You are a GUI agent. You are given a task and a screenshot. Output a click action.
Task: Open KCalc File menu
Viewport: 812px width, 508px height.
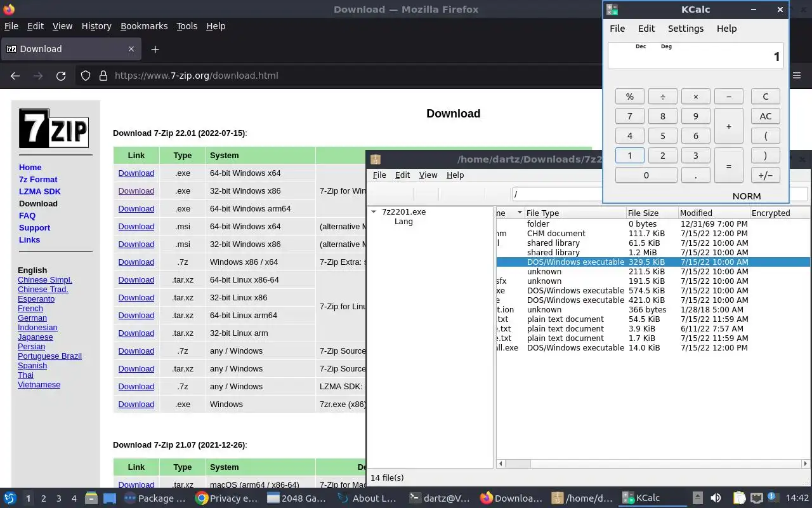pos(617,29)
